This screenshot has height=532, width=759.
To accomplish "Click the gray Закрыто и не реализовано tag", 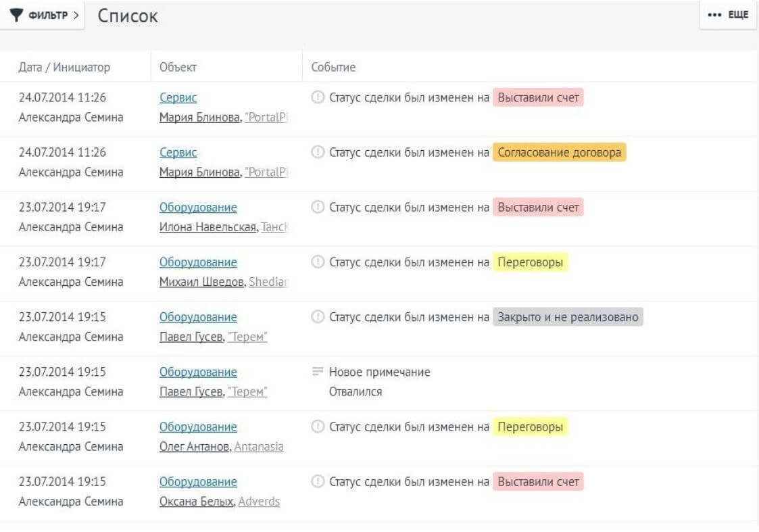I will 567,316.
